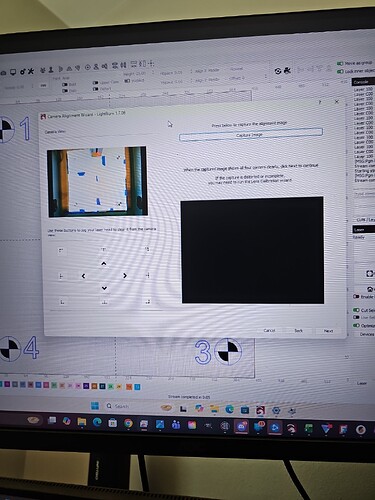This screenshot has width=375, height=500.
Task: Send the laser to the right-center edge
Action: (x=147, y=275)
